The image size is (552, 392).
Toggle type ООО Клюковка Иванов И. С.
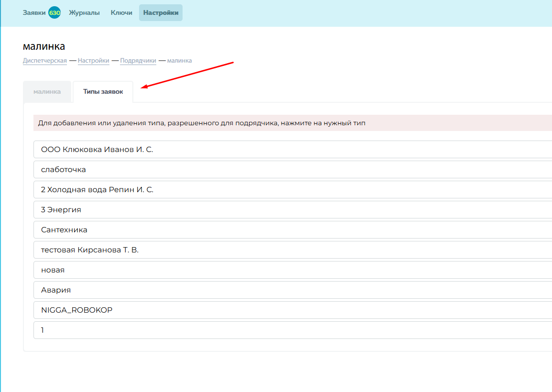tap(292, 150)
